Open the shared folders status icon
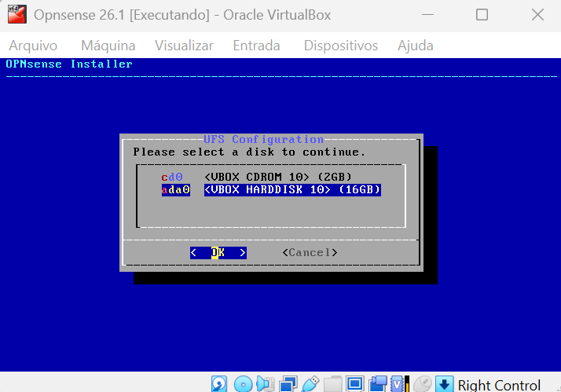This screenshot has width=561, height=392. 332,384
